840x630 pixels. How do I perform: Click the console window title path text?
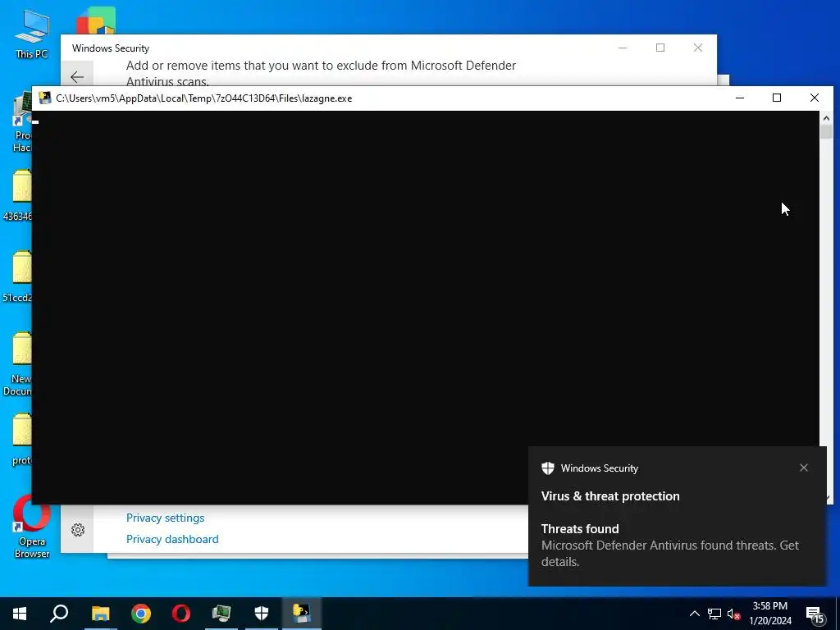(203, 98)
